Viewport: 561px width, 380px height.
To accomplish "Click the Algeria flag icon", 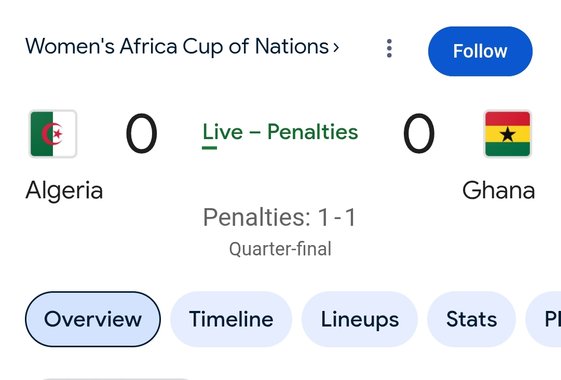I will (x=53, y=134).
